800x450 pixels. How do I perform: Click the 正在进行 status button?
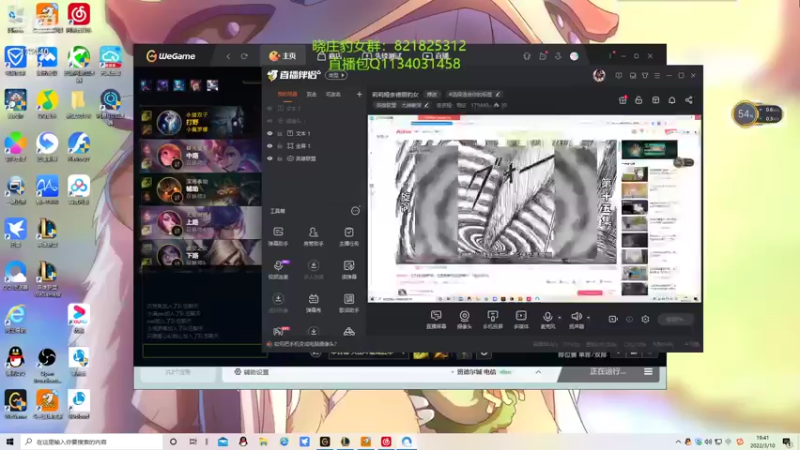coord(608,371)
